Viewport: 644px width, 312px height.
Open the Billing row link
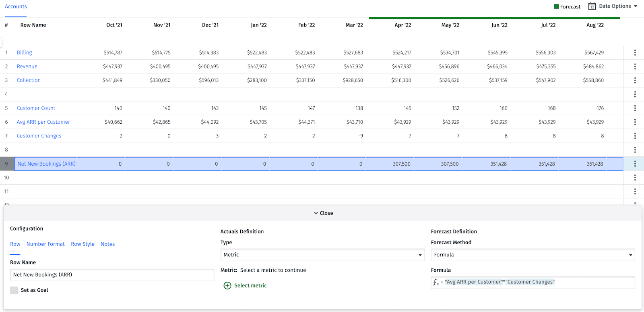click(x=24, y=52)
